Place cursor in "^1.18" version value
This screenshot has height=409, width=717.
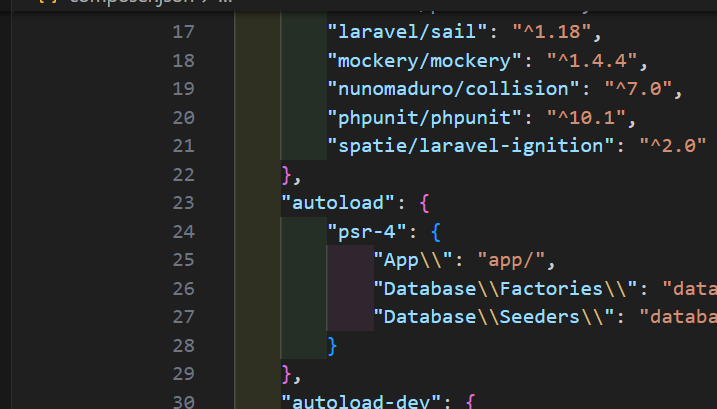551,32
